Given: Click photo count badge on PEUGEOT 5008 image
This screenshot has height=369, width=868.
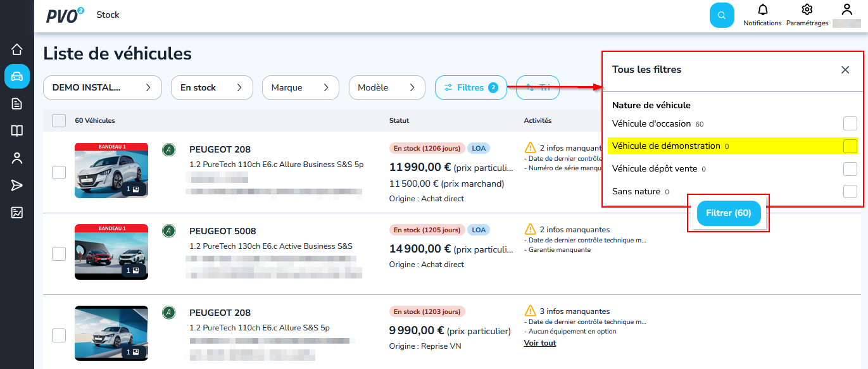Looking at the screenshot, I should pos(133,270).
